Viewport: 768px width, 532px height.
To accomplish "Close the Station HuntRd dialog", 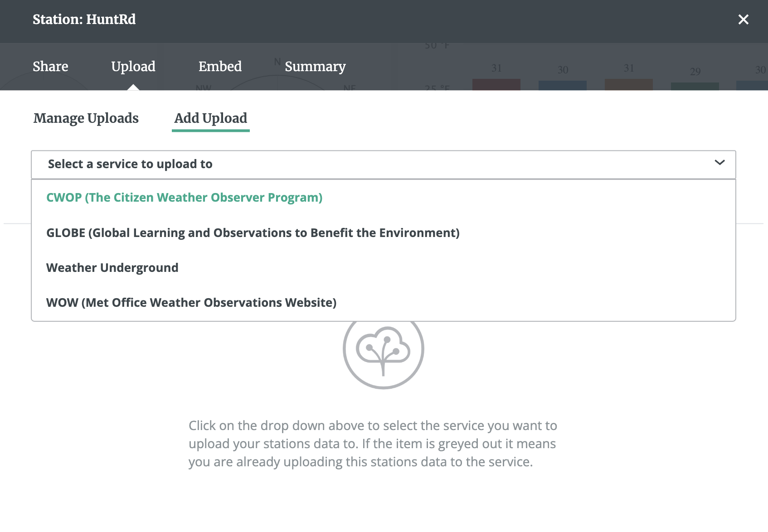I will [743, 19].
